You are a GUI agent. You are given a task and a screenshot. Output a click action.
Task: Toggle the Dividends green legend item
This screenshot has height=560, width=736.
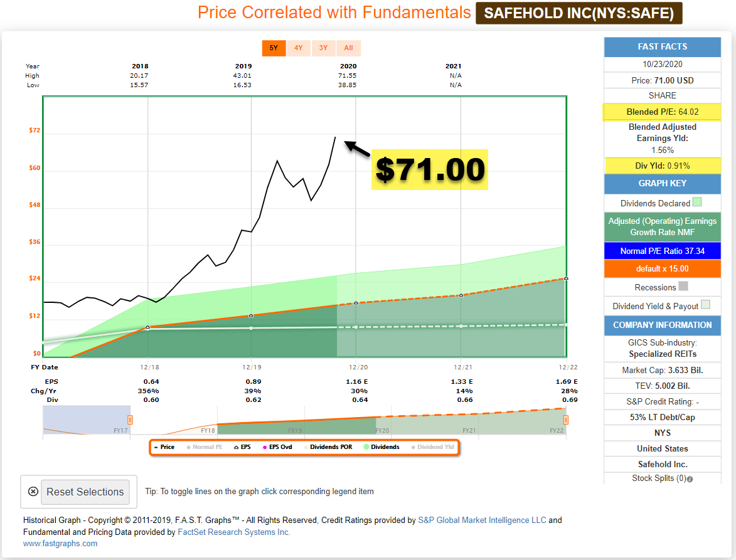point(381,447)
